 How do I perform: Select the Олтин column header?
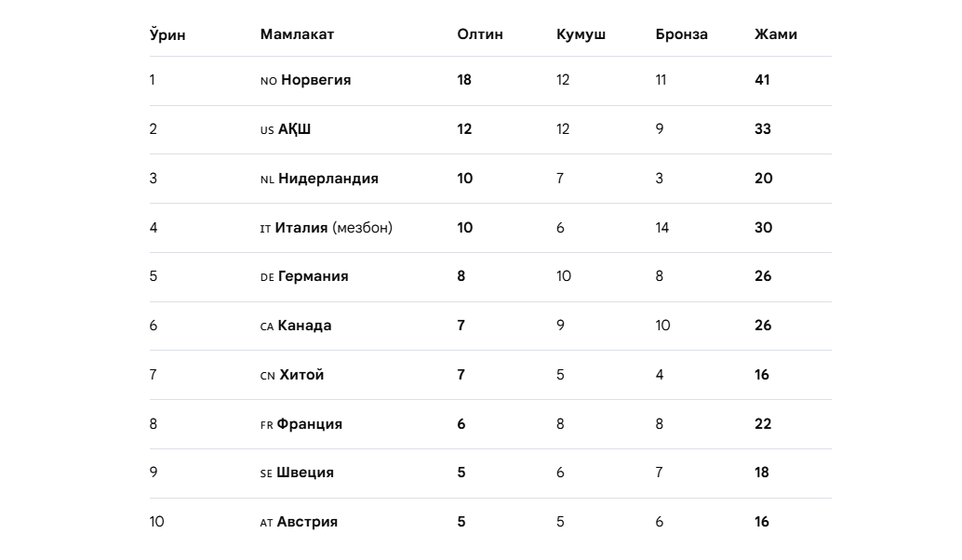pos(480,34)
